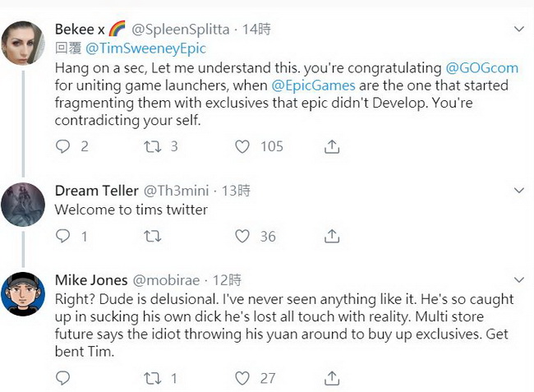Open more options for Dream Teller's tweet
The image size is (534, 392).
518,191
